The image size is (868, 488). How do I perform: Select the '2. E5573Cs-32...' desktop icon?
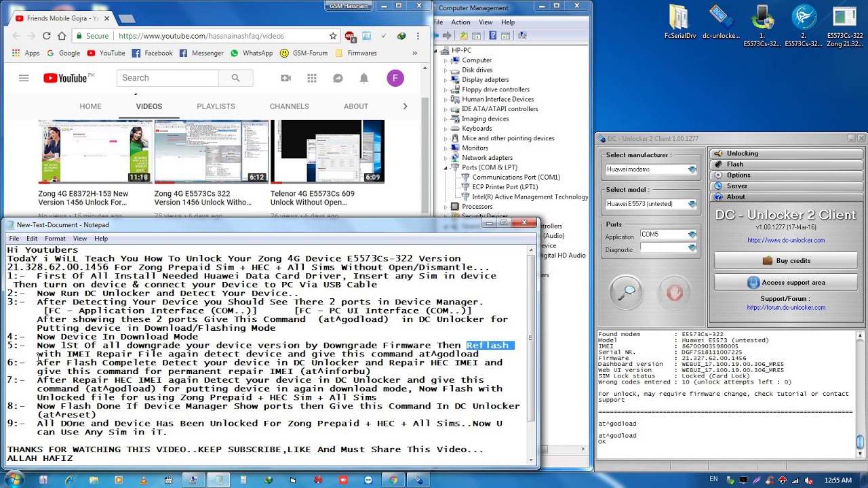pos(804,26)
